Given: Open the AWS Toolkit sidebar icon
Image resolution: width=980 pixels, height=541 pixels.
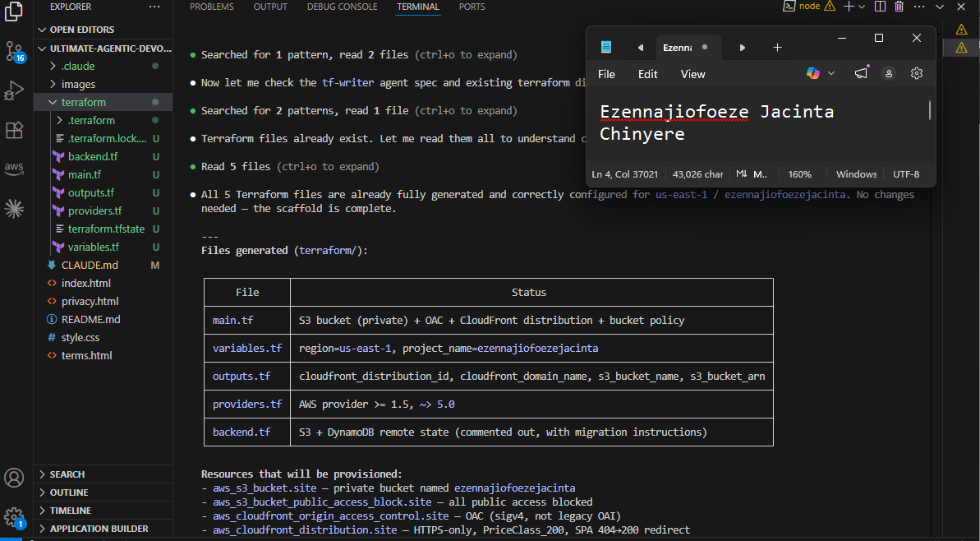Looking at the screenshot, I should pyautogui.click(x=14, y=169).
